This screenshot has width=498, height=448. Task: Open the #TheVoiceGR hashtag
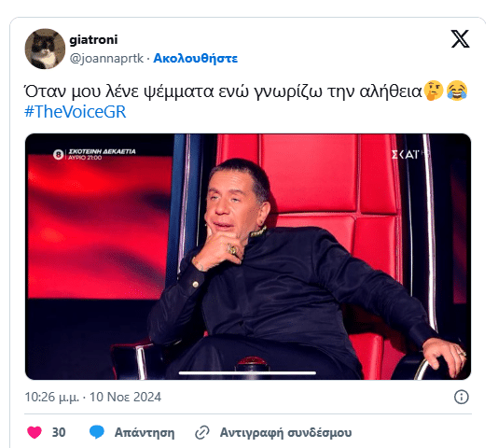76,112
